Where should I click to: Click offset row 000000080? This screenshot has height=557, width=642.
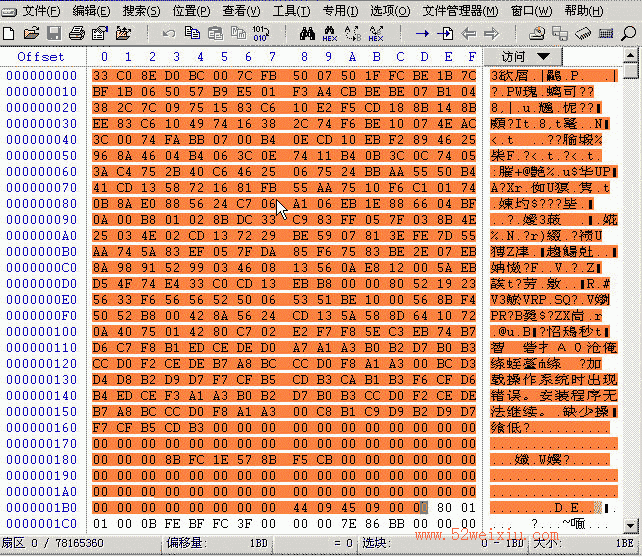(x=41, y=204)
